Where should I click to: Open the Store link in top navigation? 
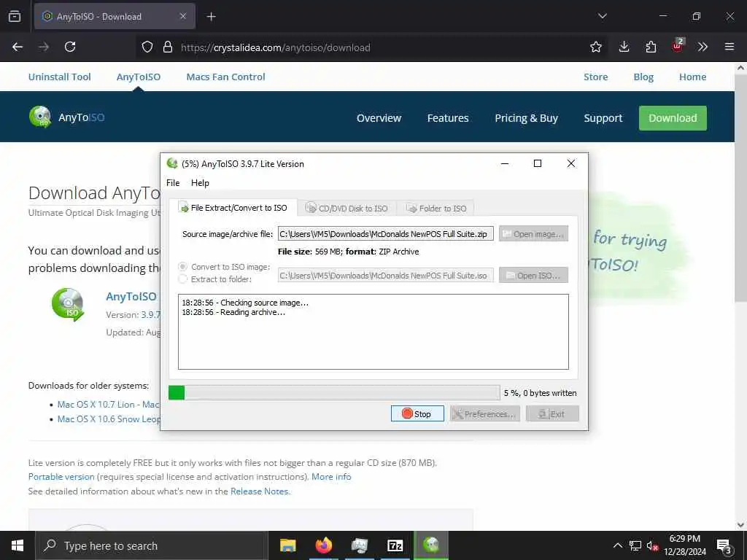click(595, 77)
